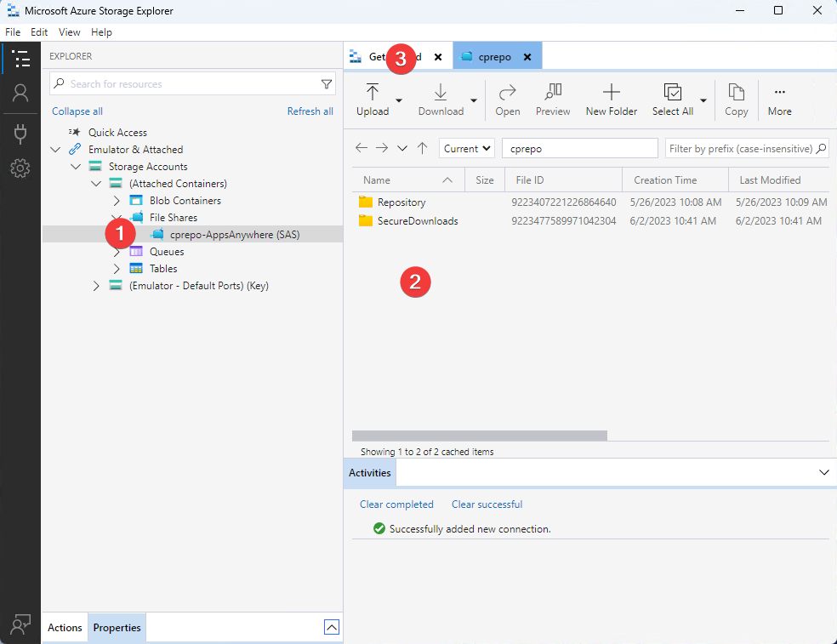Collapse the Storage Accounts tree node
The width and height of the screenshot is (837, 644).
click(76, 167)
